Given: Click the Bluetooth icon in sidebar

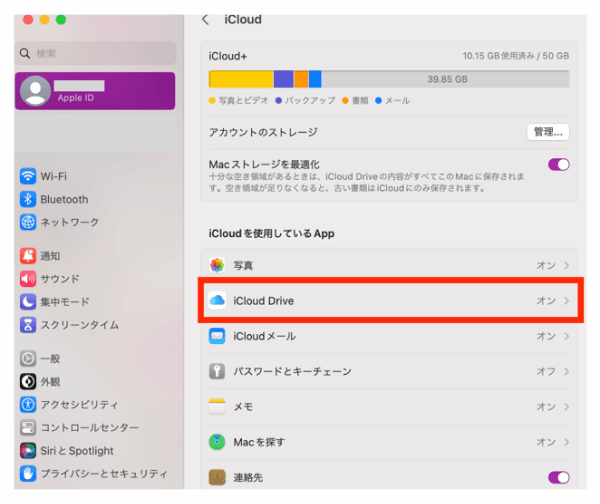Looking at the screenshot, I should tap(28, 199).
